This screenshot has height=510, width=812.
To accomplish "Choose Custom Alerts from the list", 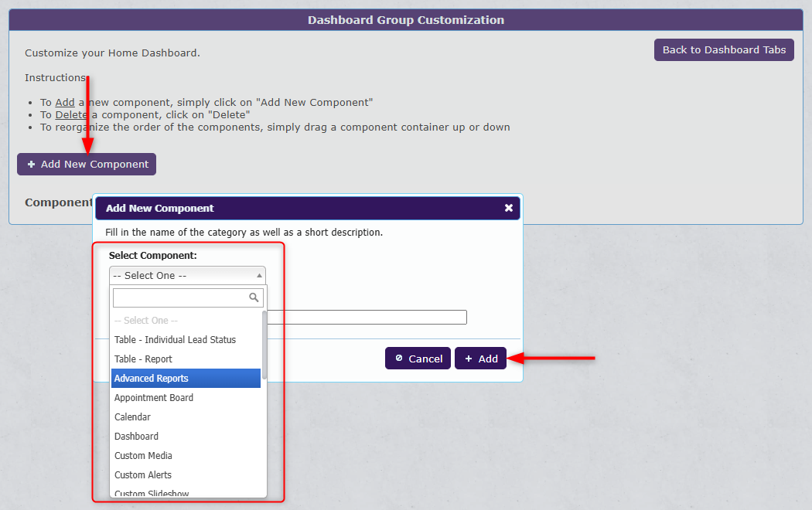I will (143, 475).
